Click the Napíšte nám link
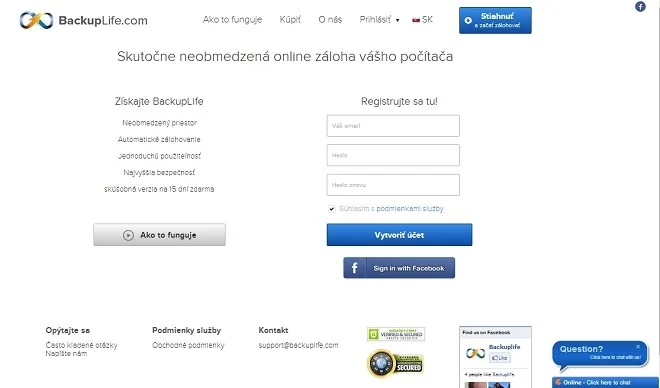660x388 pixels. point(66,354)
